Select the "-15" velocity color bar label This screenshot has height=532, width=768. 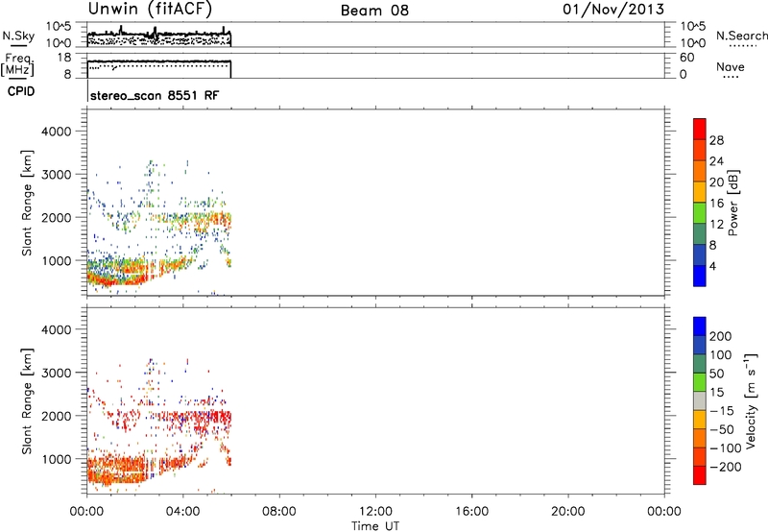(722, 411)
